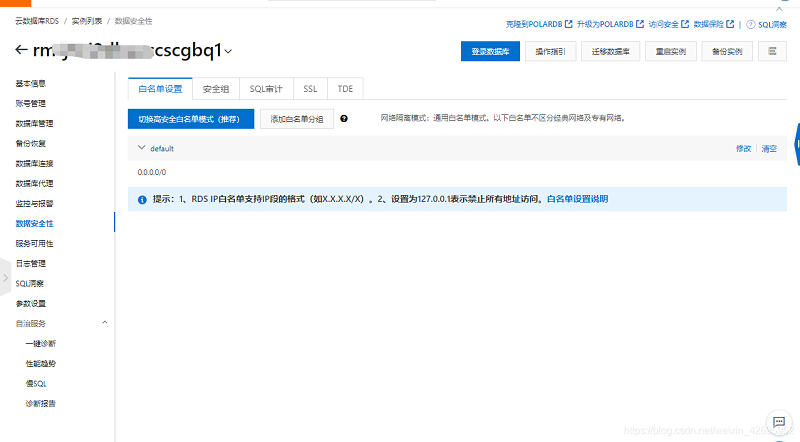
Task: Click 迁移数据库 button
Action: pyautogui.click(x=610, y=51)
